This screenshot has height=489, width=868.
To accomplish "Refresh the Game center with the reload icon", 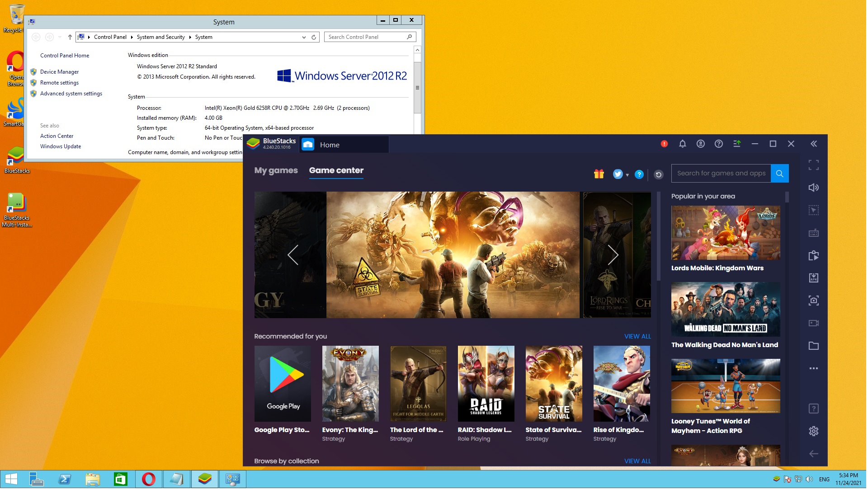I will point(659,174).
